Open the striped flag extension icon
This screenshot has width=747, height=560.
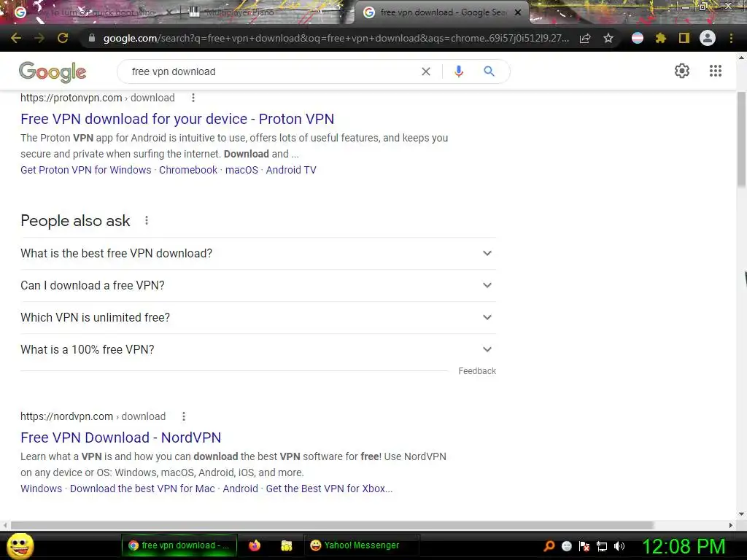pyautogui.click(x=638, y=38)
